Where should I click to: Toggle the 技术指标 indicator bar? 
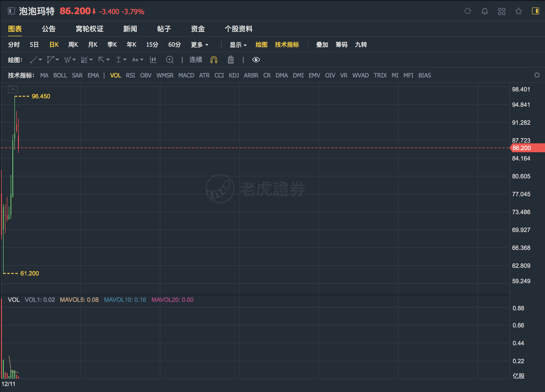click(287, 45)
